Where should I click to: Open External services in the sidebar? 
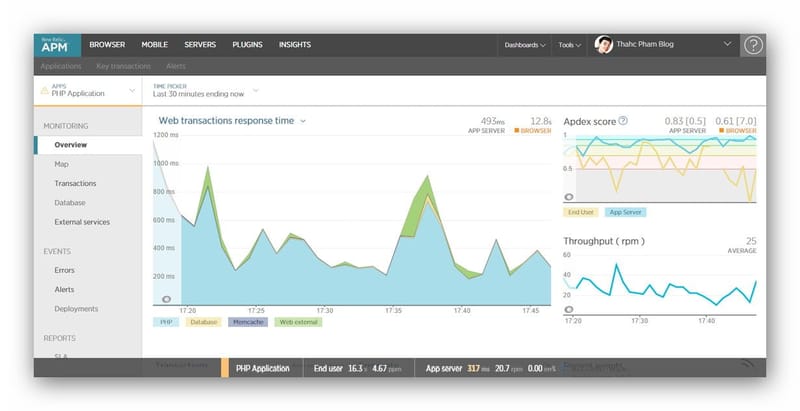point(82,222)
